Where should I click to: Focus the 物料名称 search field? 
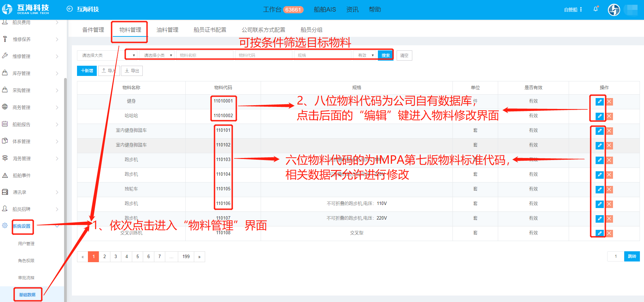coord(204,55)
